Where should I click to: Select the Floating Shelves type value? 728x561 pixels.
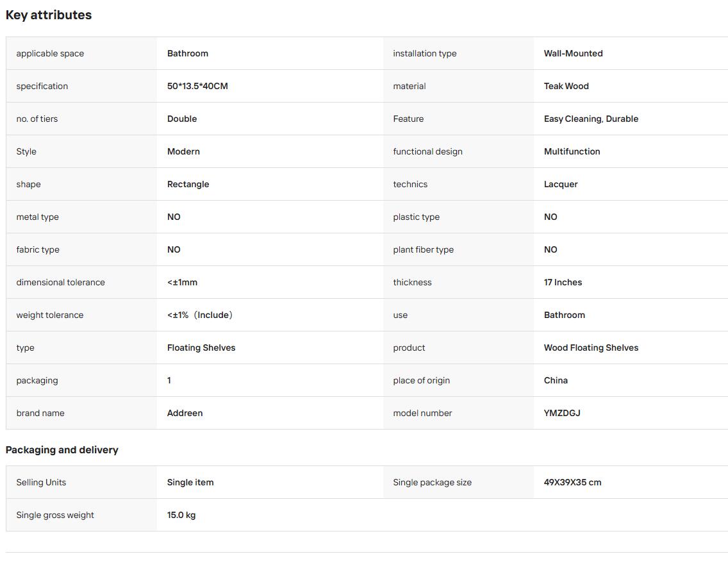tap(201, 348)
